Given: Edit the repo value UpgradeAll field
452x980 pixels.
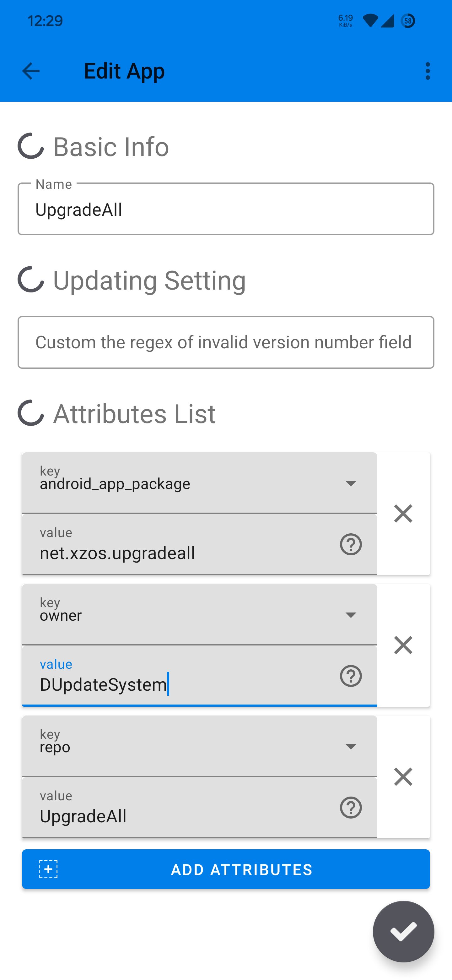Looking at the screenshot, I should point(179,816).
